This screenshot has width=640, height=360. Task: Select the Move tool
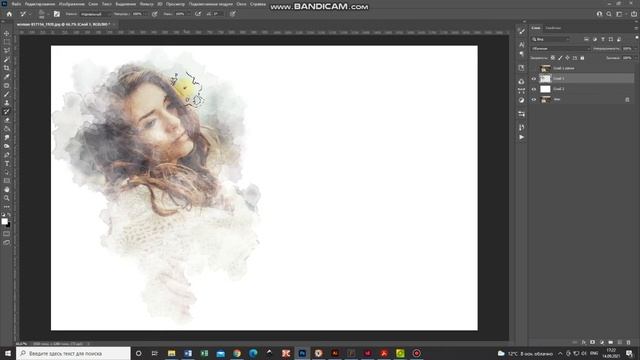tap(7, 33)
